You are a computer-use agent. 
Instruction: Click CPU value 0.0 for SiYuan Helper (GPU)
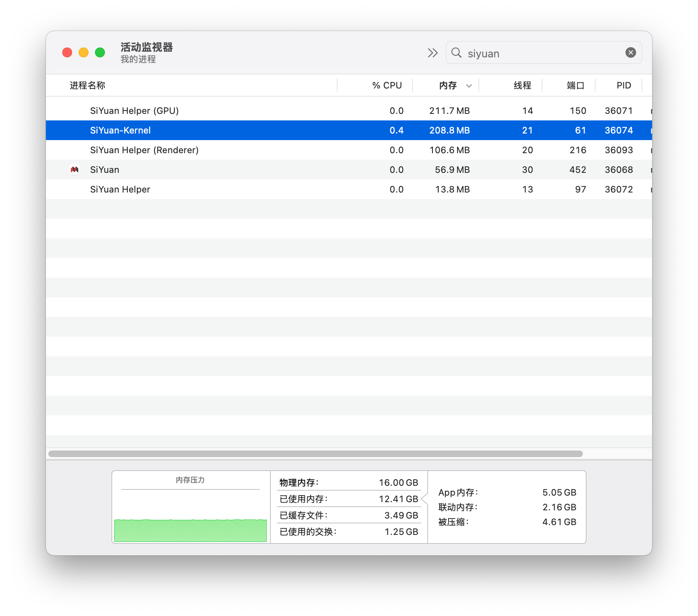click(397, 111)
